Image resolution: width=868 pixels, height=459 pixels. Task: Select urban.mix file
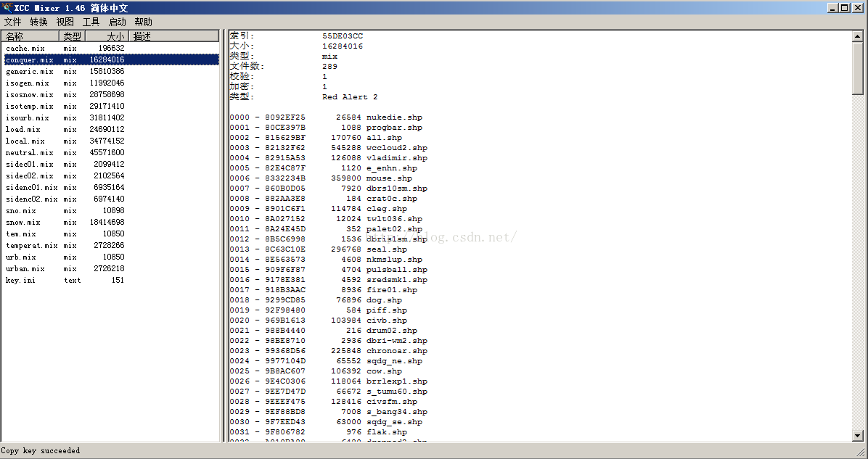pyautogui.click(x=111, y=269)
